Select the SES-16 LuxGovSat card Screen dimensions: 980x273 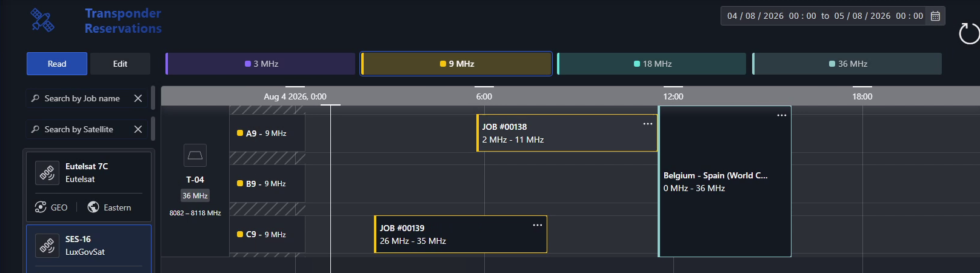click(x=88, y=249)
